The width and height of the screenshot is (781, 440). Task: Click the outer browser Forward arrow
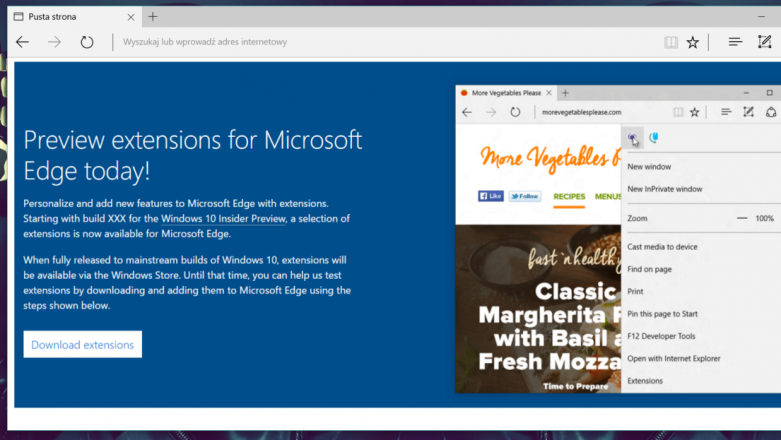[x=54, y=42]
